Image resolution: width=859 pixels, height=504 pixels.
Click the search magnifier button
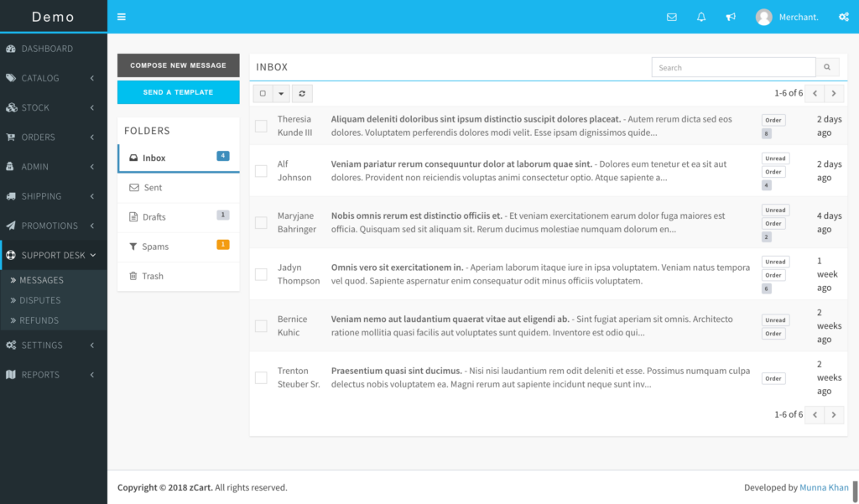tap(827, 67)
